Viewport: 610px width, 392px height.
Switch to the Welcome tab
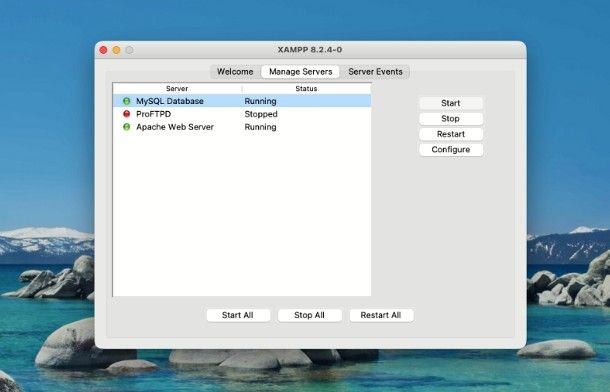point(235,72)
